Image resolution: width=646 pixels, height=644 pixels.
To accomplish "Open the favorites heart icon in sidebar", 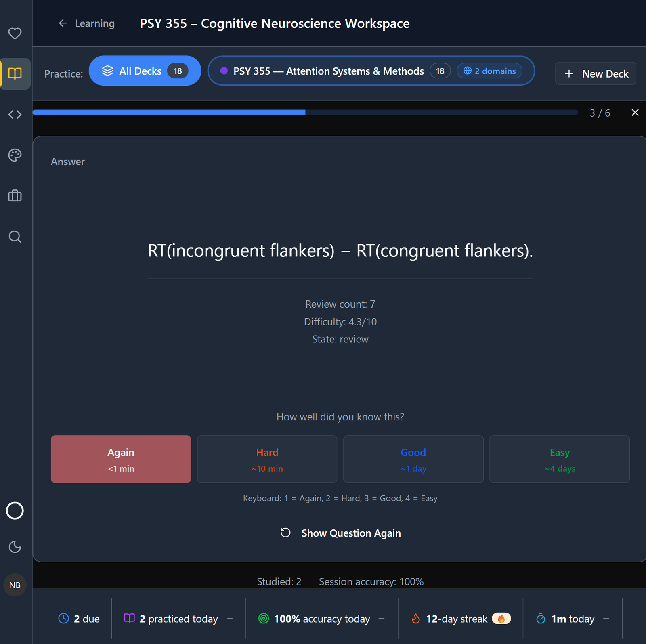I will 15,33.
